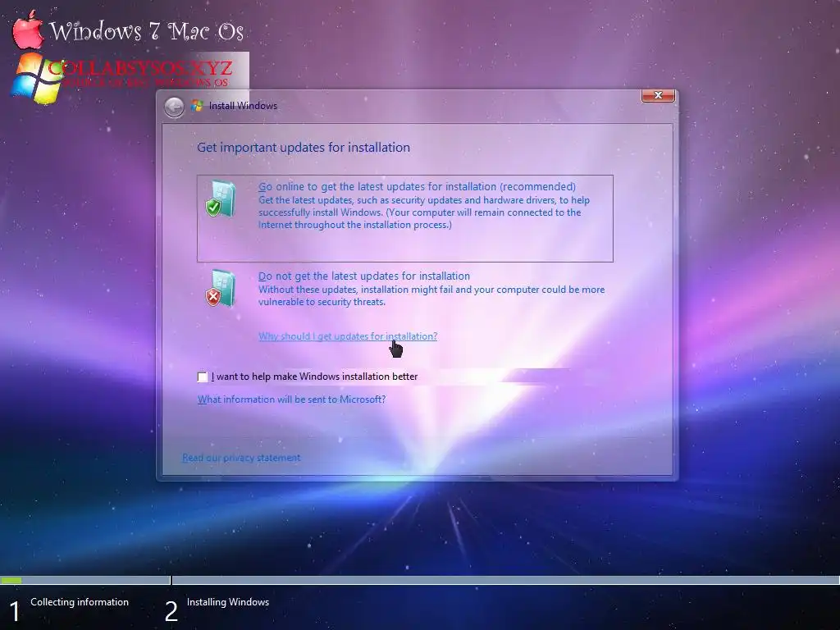Viewport: 840px width, 630px height.
Task: Click the Without these updates warning text
Action: tap(431, 295)
